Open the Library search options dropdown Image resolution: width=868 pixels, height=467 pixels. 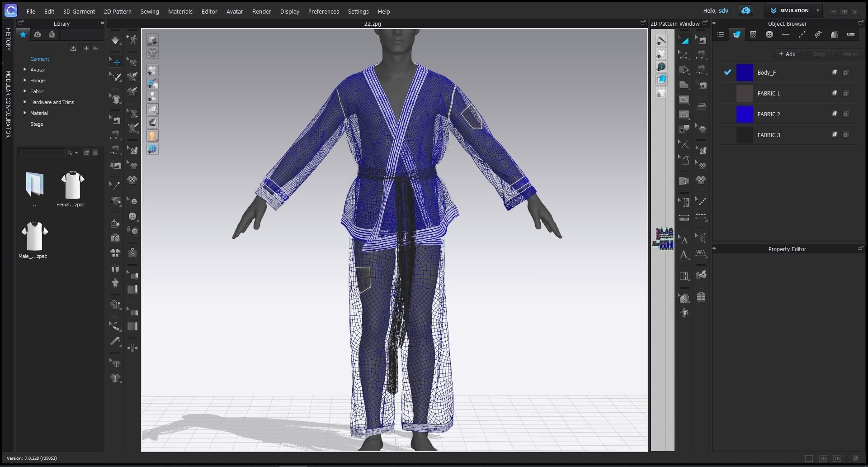click(76, 153)
